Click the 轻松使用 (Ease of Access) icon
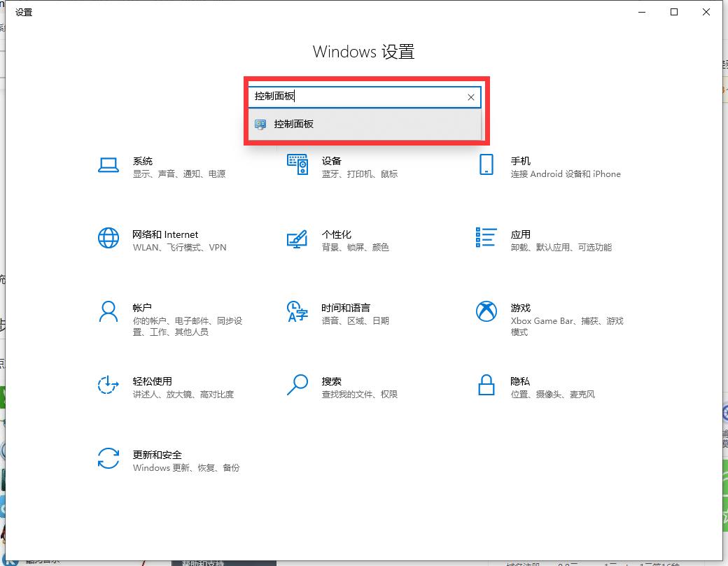The width and height of the screenshot is (728, 566). click(108, 385)
